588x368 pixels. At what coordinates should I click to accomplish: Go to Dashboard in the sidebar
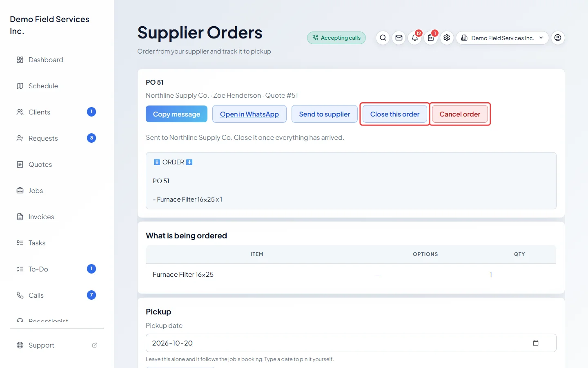click(x=57, y=60)
